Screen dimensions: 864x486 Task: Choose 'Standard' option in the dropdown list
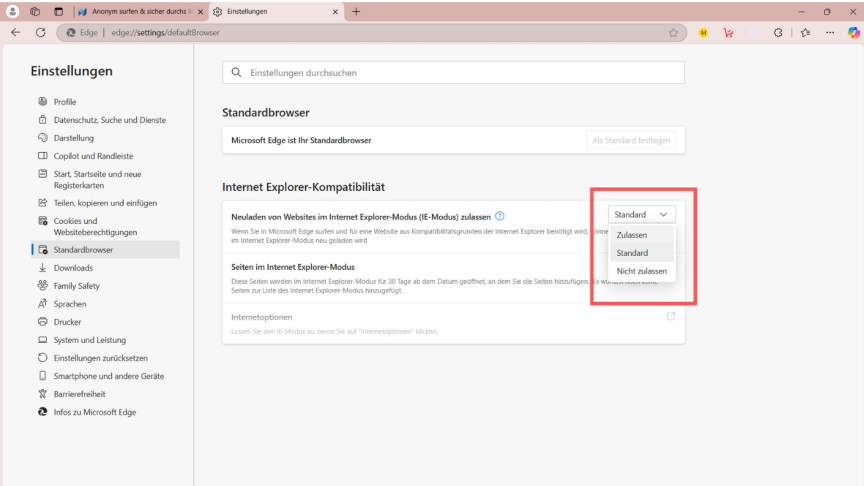pos(641,253)
